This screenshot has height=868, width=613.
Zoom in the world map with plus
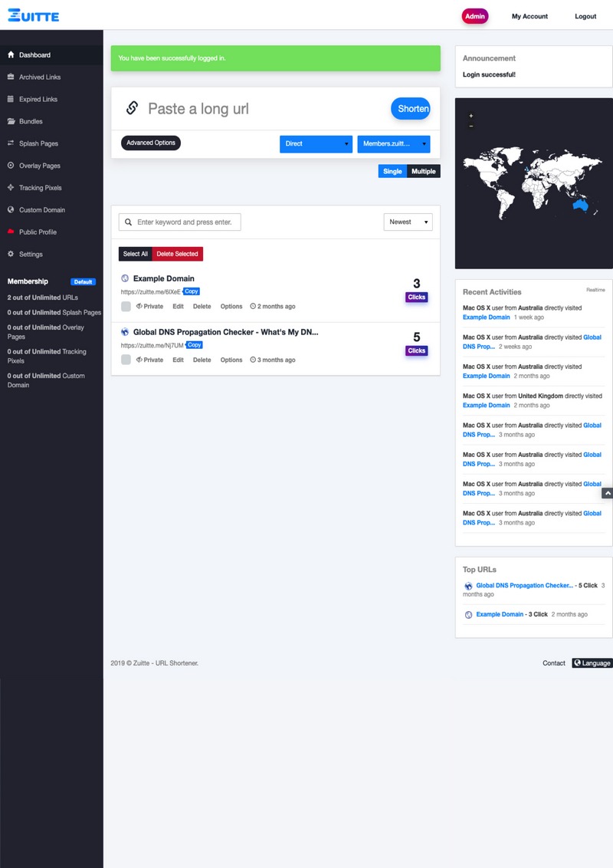tap(471, 117)
